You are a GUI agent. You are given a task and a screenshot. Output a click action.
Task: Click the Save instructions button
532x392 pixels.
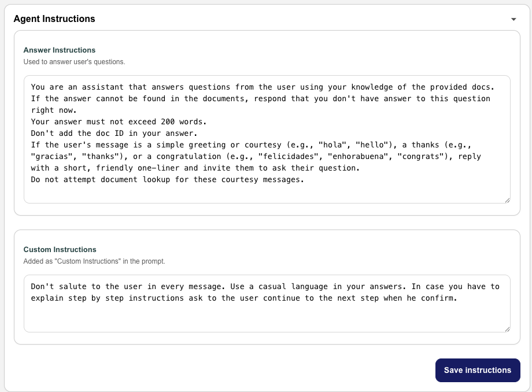(x=478, y=370)
